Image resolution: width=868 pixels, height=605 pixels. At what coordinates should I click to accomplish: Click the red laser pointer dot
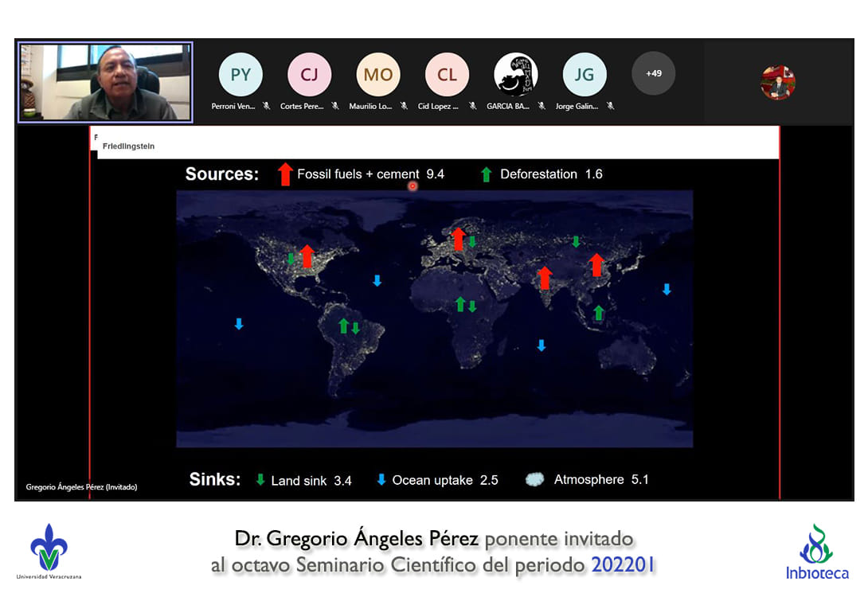(x=412, y=186)
